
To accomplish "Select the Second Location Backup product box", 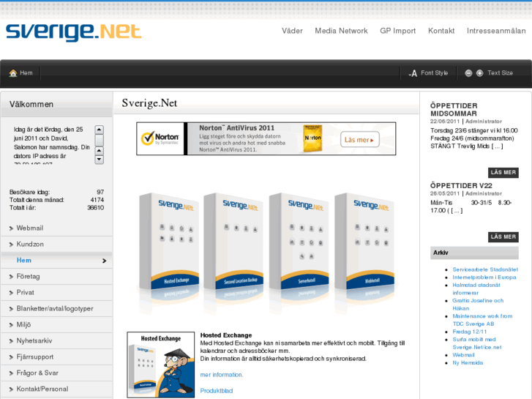I will (x=233, y=242).
